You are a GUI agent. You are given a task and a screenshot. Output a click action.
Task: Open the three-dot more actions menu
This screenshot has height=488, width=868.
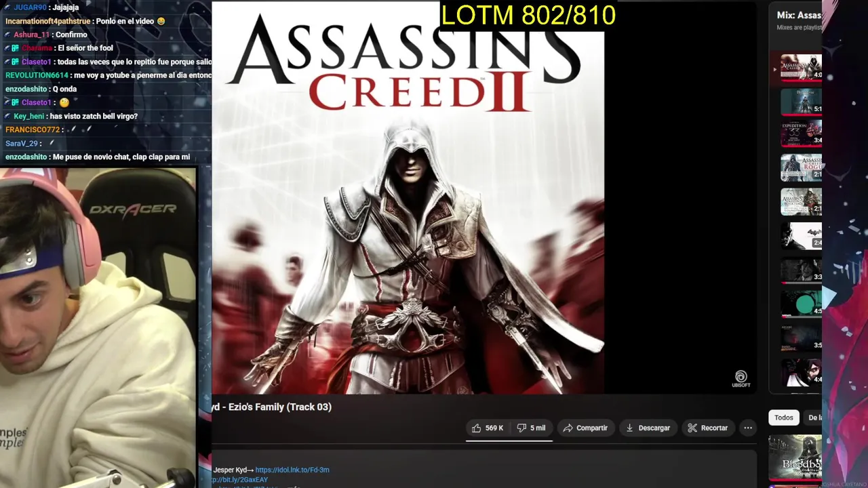tap(748, 428)
